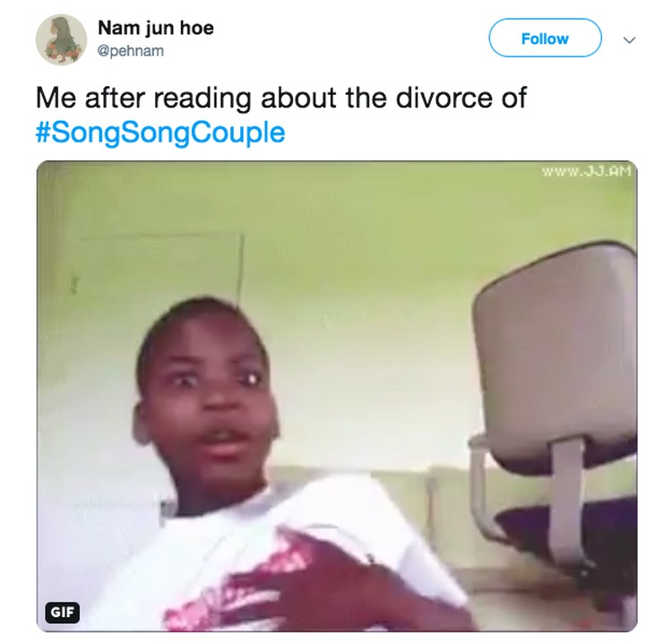This screenshot has width=672, height=643.
Task: Click the word "divorce" in the tweet
Action: coord(444,99)
